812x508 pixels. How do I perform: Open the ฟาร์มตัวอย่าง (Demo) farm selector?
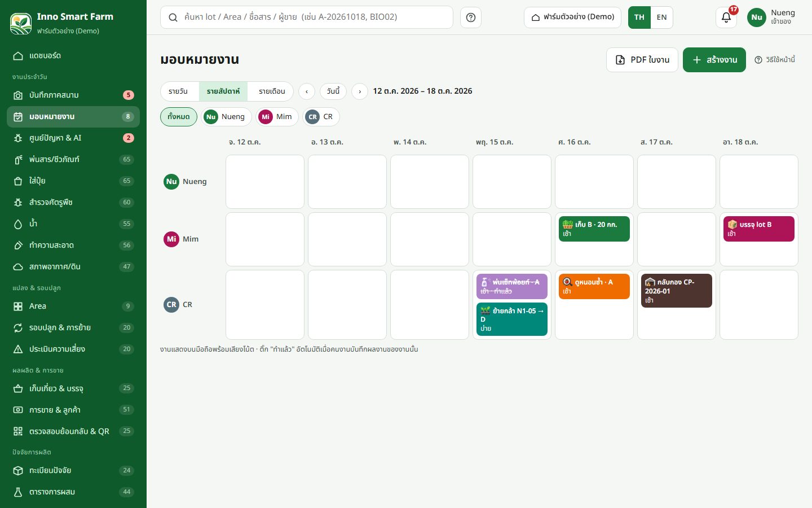(x=572, y=17)
